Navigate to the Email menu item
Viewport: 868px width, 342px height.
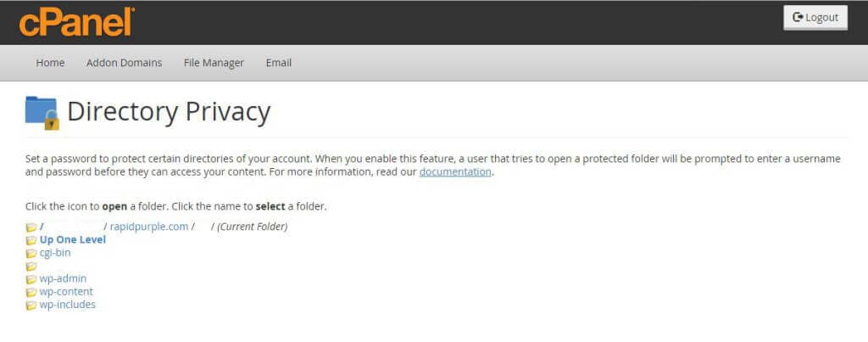[278, 63]
